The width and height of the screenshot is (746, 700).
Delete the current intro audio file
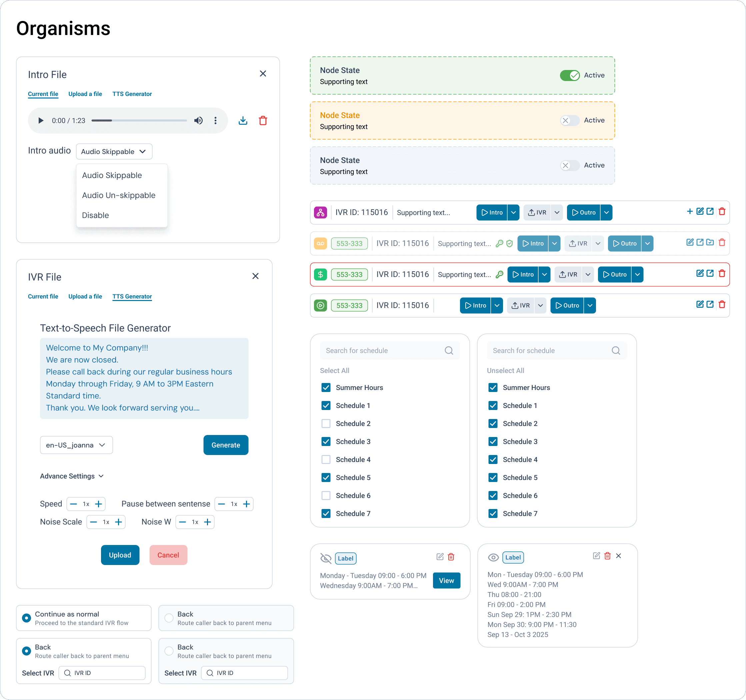(x=263, y=120)
